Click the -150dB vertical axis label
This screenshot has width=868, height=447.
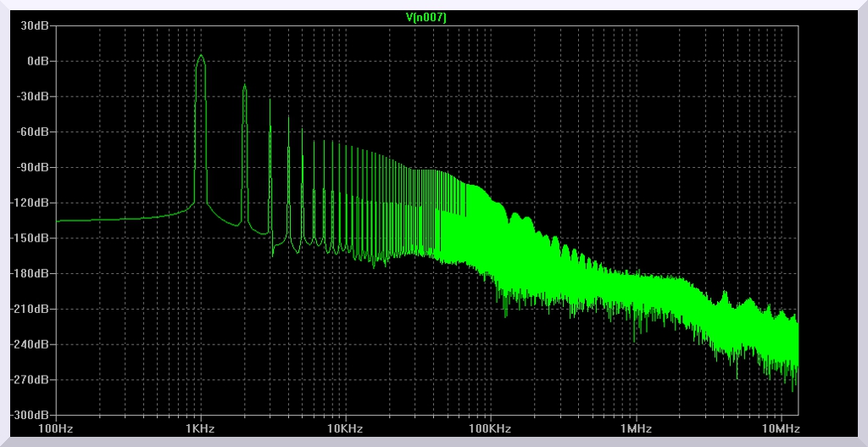pos(31,238)
